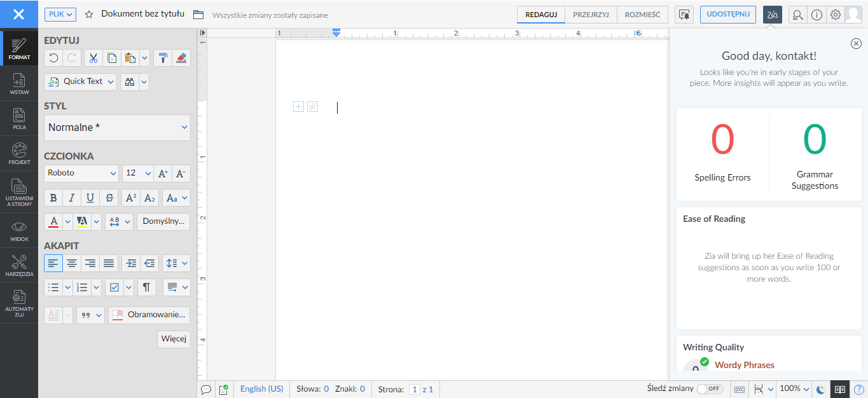Open the text highlight color picker
Screen dimensions: 868x398
96,221
